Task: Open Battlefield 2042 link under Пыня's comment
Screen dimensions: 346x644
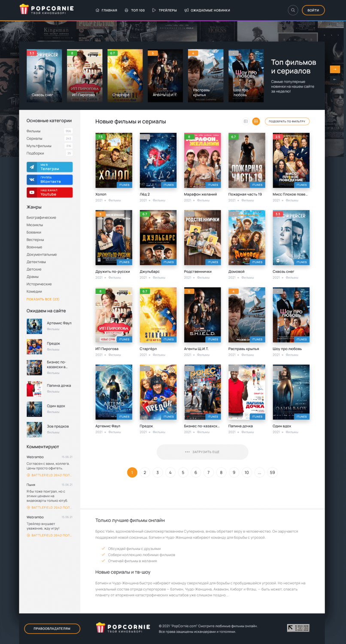Action: 50,507
